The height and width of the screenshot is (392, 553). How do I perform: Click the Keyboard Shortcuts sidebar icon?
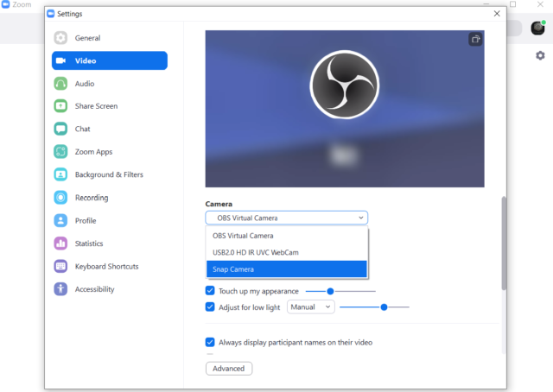(x=60, y=266)
